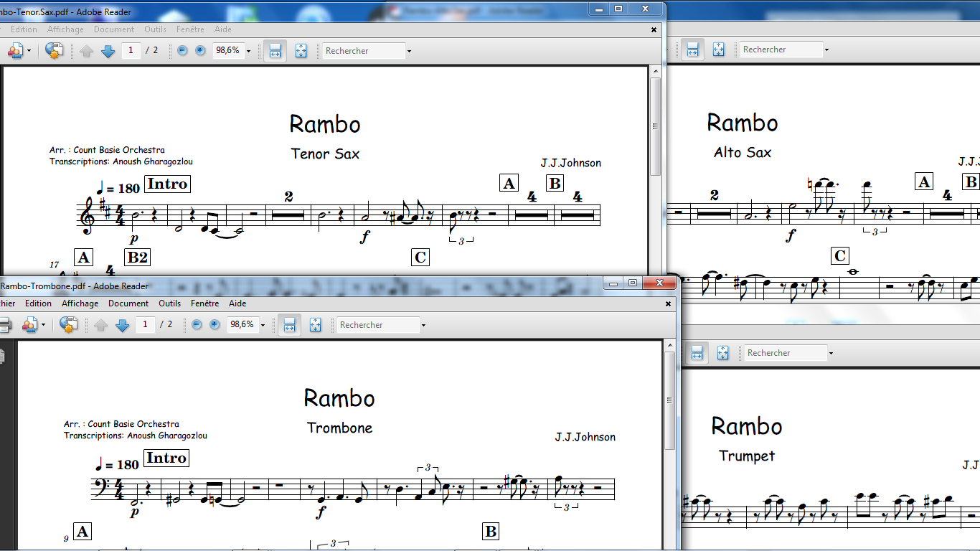
Task: Go to next page in Tenor Sax window
Action: pos(108,51)
